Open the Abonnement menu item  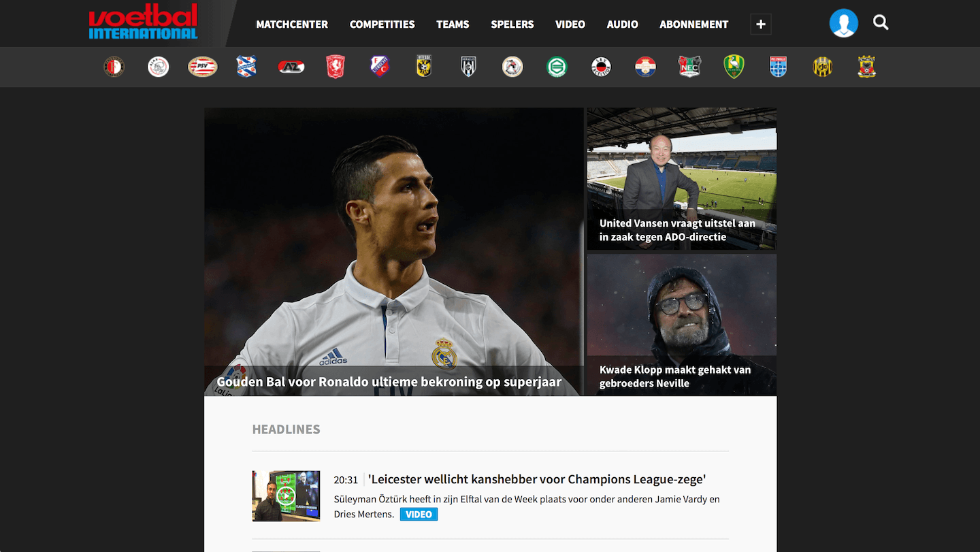coord(693,25)
